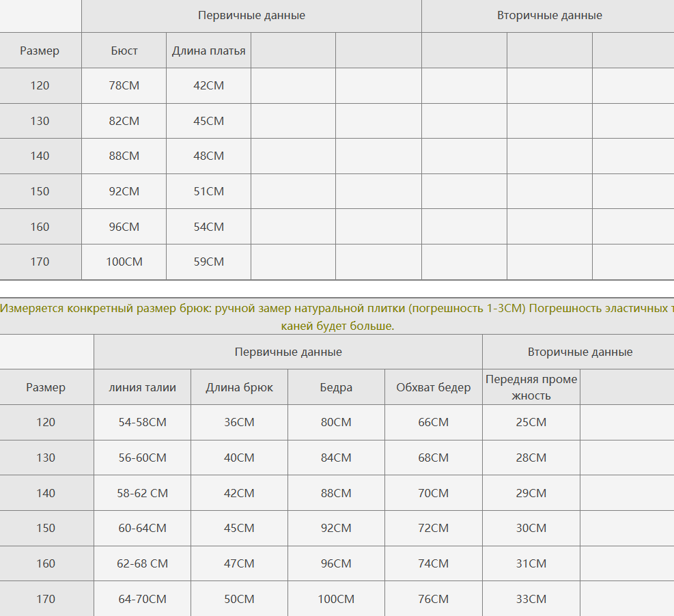The height and width of the screenshot is (616, 674).
Task: Click the '47CM' trouser length cell
Action: [x=239, y=563]
